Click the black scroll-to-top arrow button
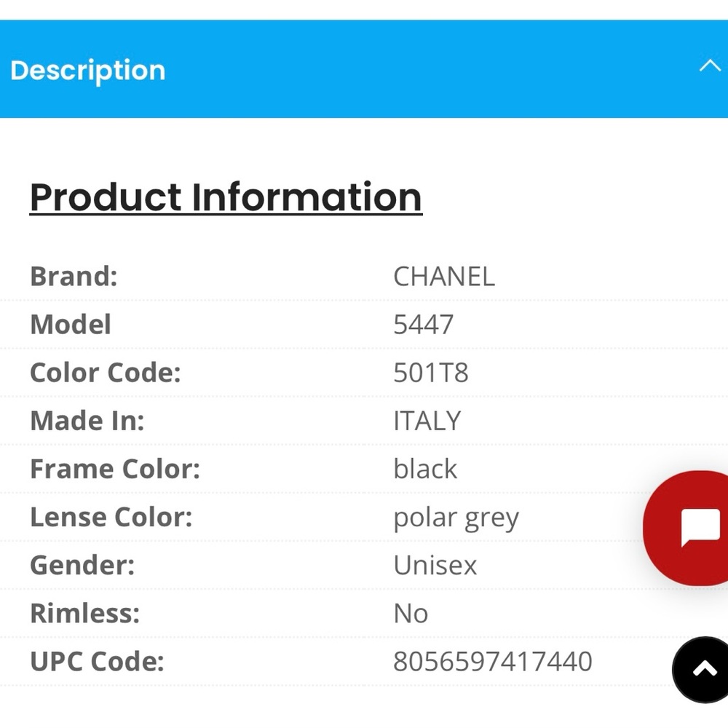Image resolution: width=728 pixels, height=728 pixels. [x=703, y=669]
